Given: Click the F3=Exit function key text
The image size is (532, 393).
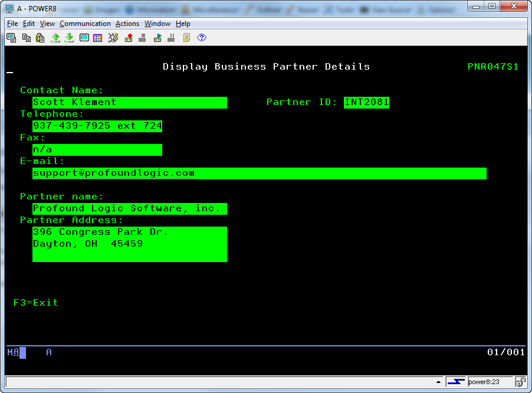Looking at the screenshot, I should (x=35, y=302).
